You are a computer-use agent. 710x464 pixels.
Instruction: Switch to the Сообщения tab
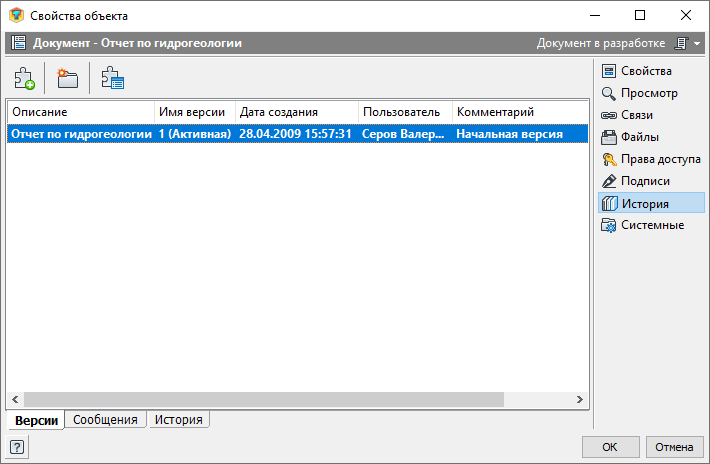pos(105,420)
